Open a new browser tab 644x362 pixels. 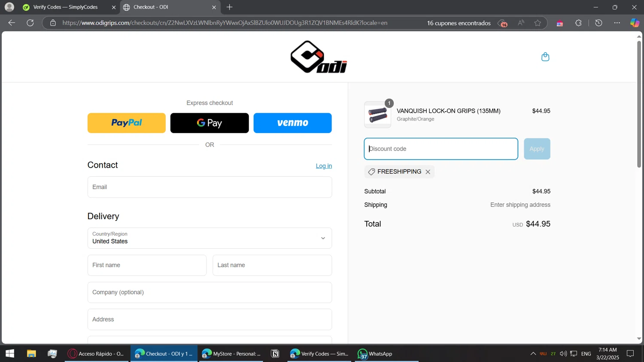230,7
